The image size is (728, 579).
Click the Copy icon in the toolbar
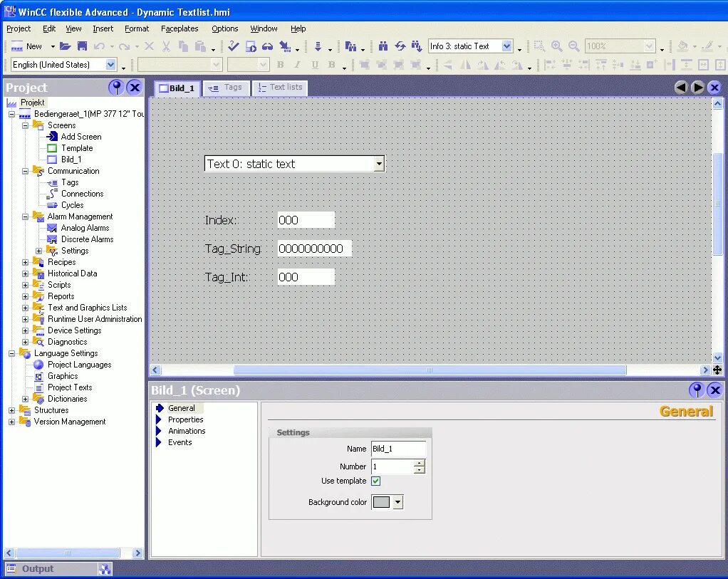(183, 46)
